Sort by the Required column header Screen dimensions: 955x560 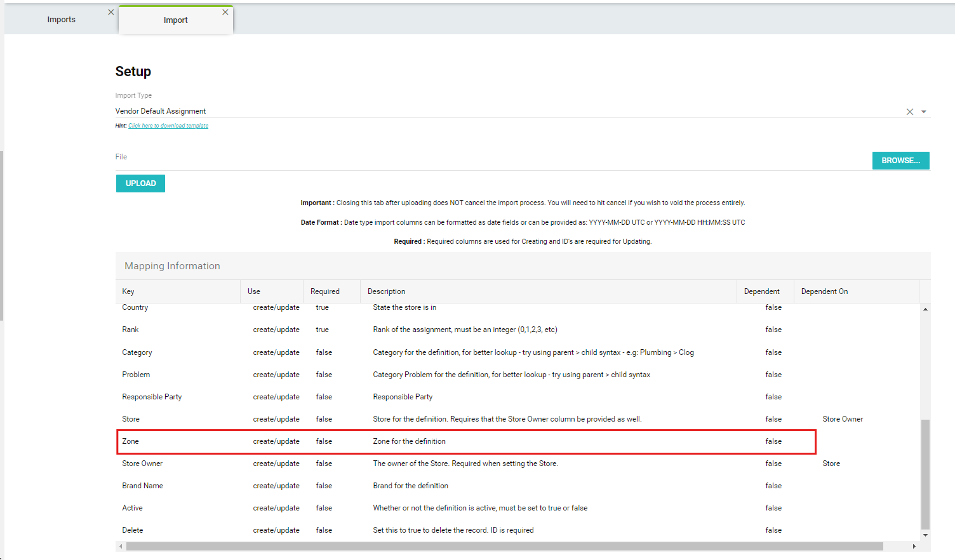(324, 291)
